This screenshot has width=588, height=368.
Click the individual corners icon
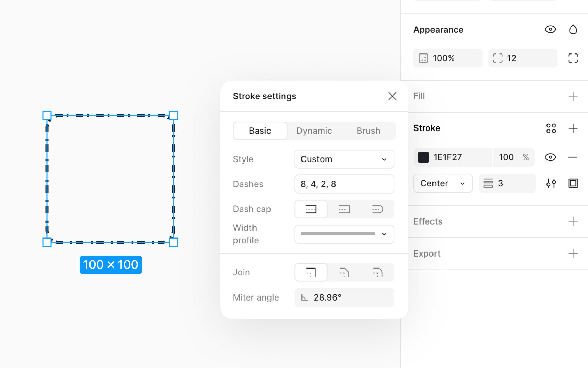(x=573, y=58)
